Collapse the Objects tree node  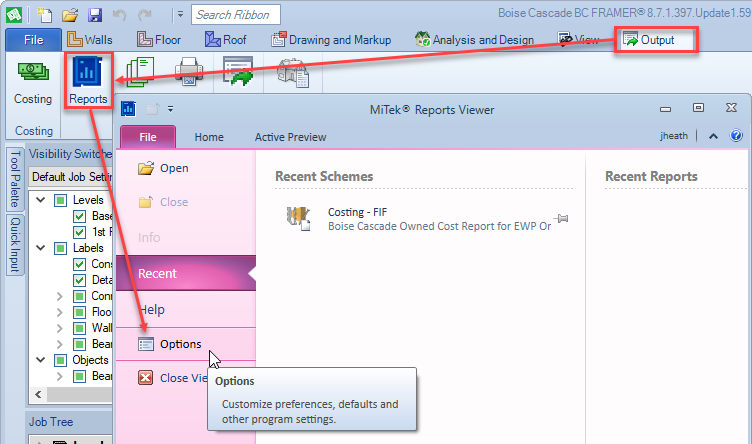pos(41,360)
